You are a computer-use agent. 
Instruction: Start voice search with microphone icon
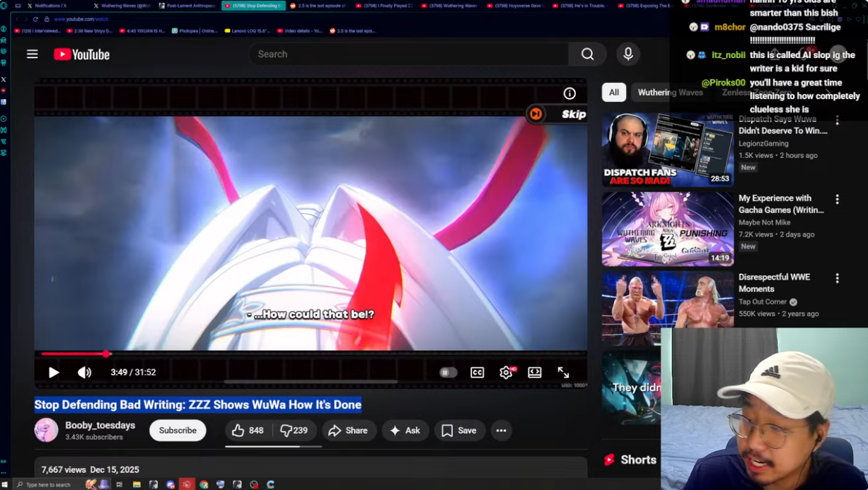click(628, 54)
